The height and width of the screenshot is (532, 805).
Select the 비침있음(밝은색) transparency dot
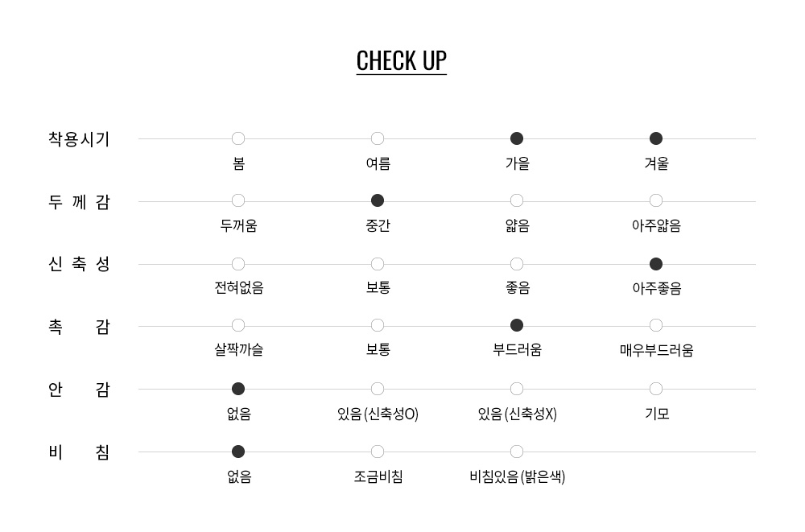517,452
